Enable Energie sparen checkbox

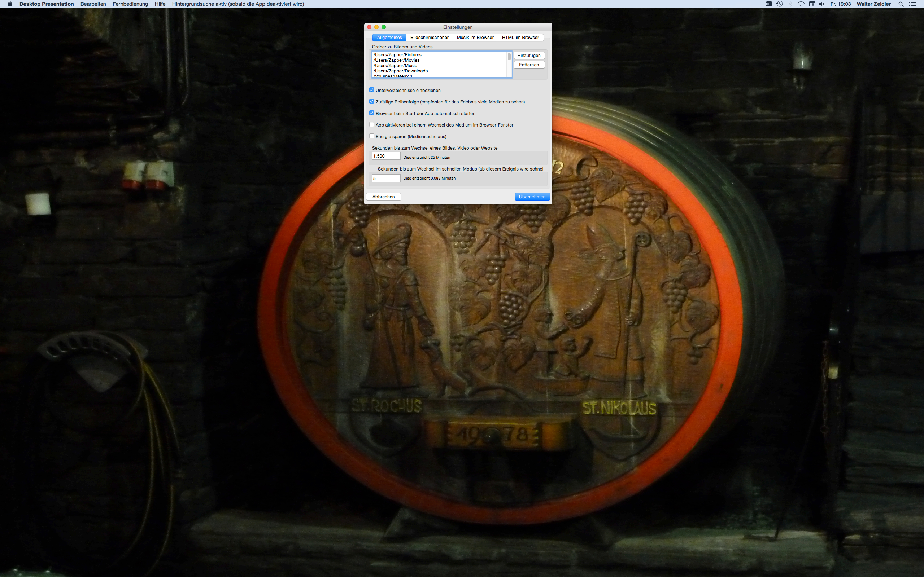pyautogui.click(x=371, y=136)
